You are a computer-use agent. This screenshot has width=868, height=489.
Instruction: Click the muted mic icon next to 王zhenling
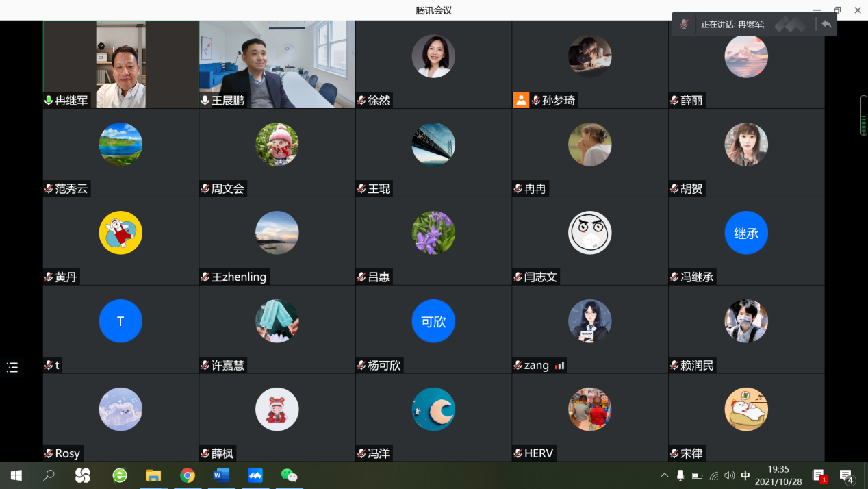point(205,277)
